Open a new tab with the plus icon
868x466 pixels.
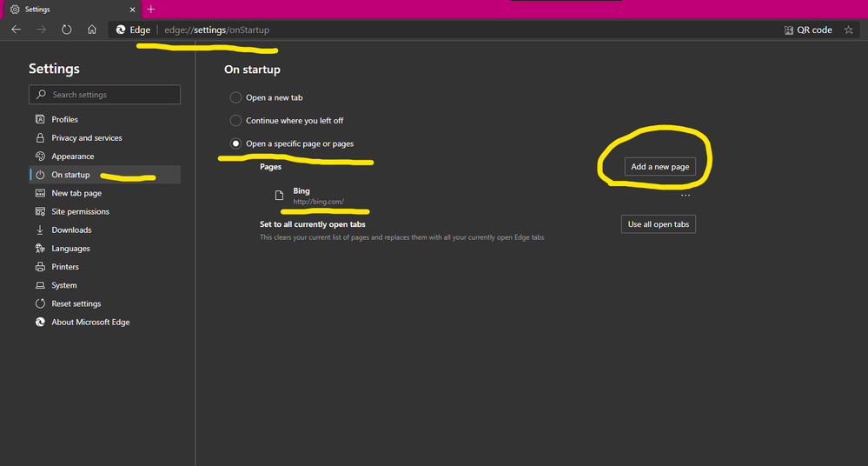click(151, 10)
